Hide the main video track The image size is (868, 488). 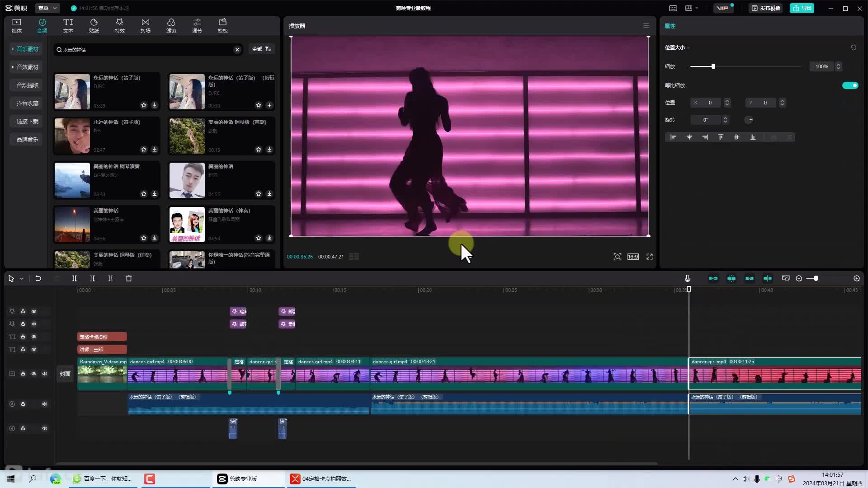34,374
